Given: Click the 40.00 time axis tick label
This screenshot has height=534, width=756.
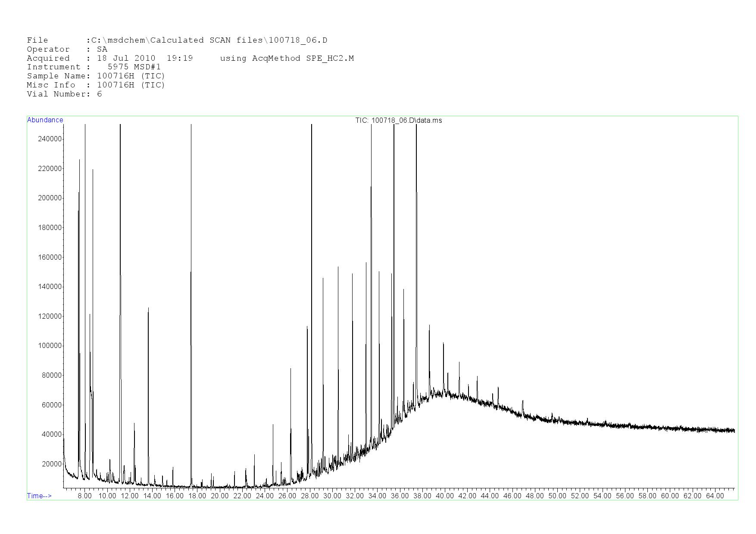Looking at the screenshot, I should coord(444,496).
